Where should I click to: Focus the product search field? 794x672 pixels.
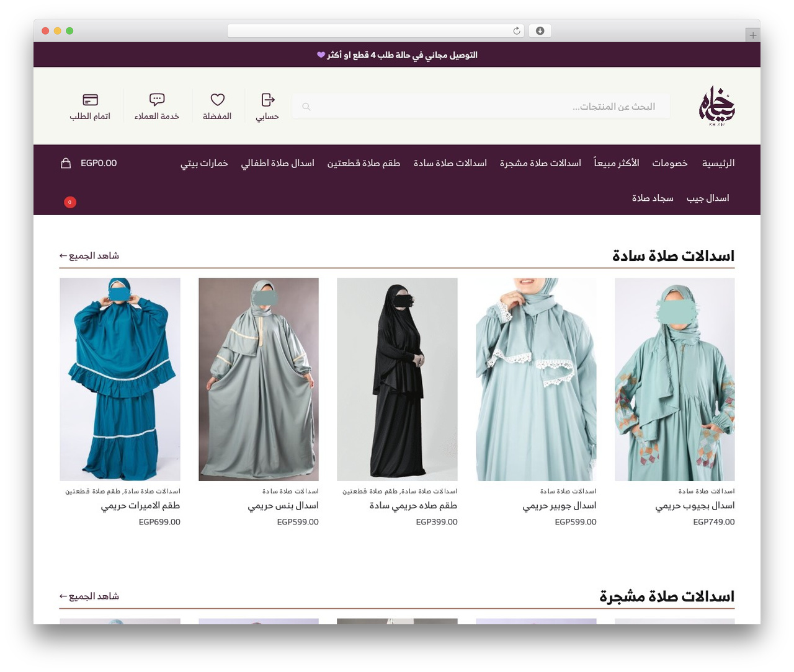point(482,107)
